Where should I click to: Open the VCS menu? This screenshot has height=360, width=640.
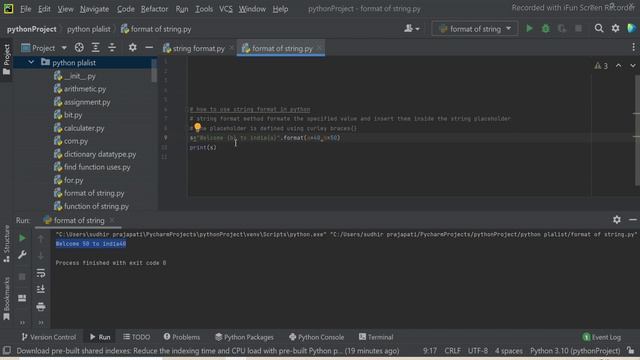[226, 9]
